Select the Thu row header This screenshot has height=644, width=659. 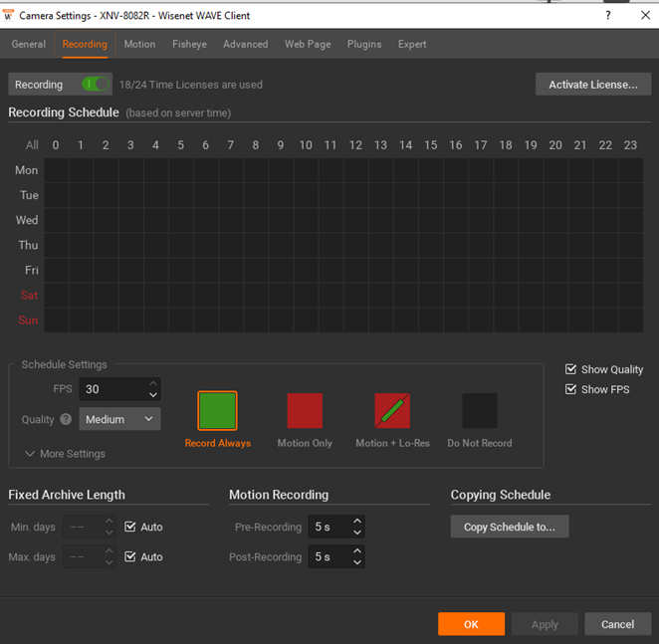pos(28,245)
